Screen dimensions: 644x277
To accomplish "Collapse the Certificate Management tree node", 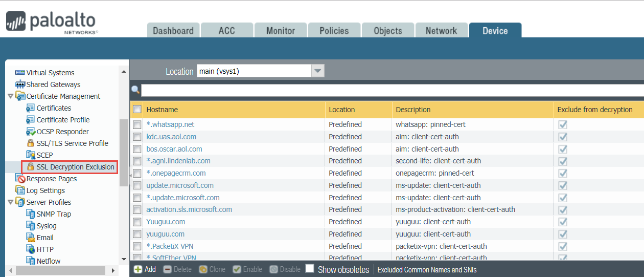I will tap(11, 96).
